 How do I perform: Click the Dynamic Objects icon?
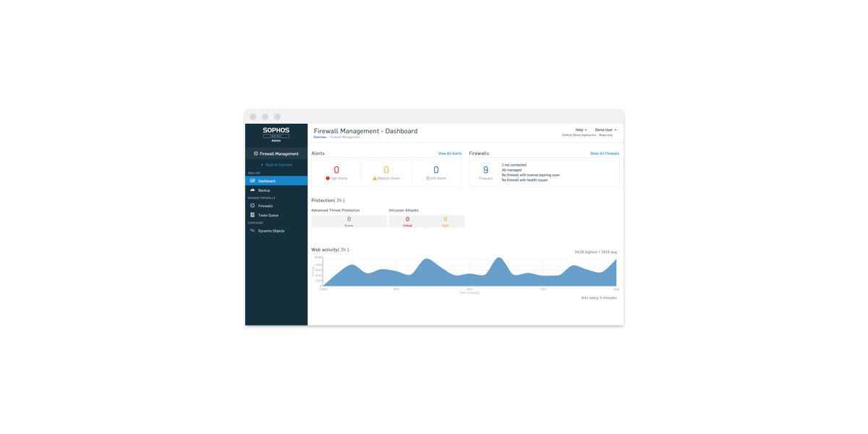click(252, 231)
